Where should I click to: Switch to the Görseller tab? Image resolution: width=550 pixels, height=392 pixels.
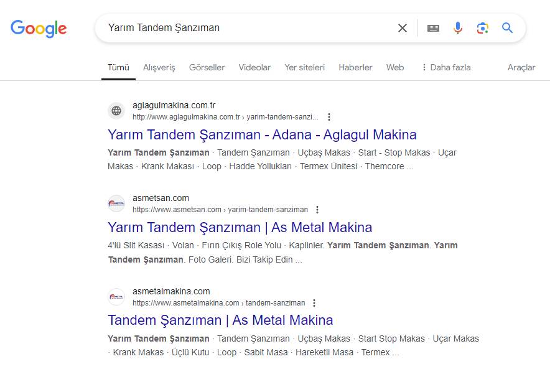(207, 67)
